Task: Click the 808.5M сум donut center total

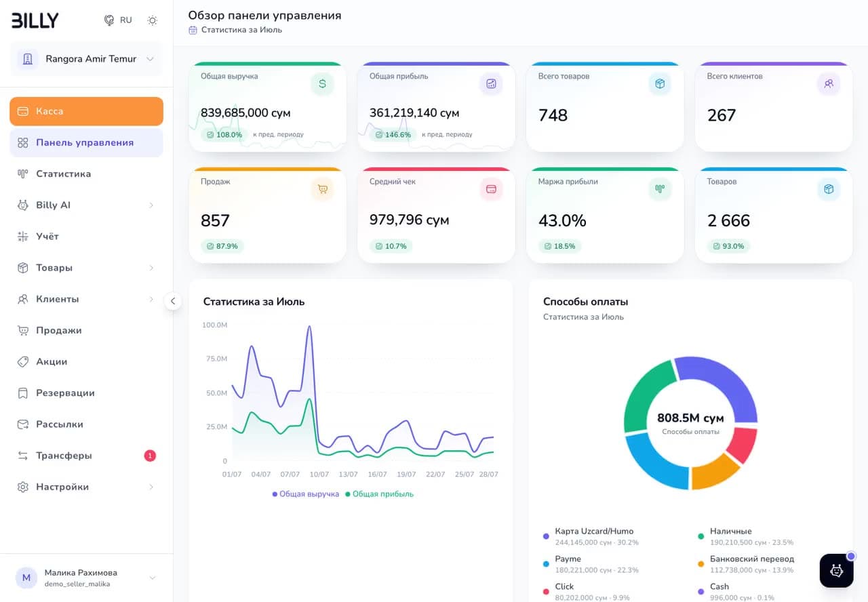Action: pos(690,418)
